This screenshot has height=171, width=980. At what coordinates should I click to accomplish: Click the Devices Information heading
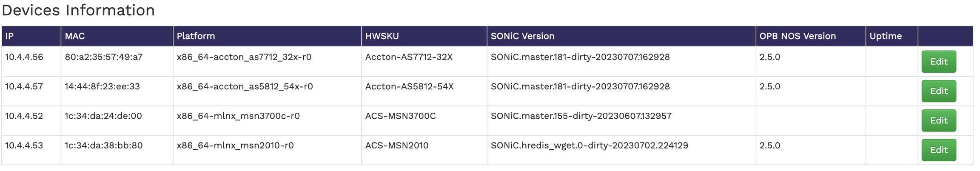[78, 10]
